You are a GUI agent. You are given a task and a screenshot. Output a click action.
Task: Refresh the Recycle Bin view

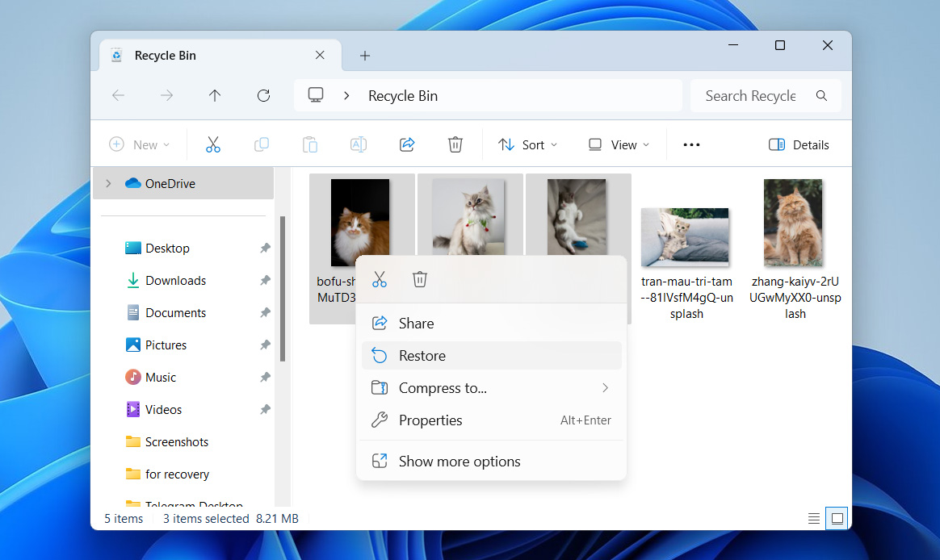[263, 95]
